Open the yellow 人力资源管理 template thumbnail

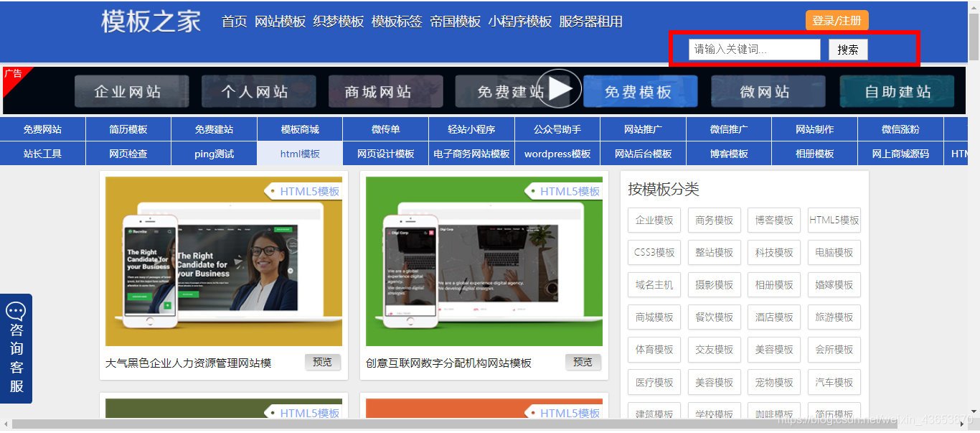(224, 261)
